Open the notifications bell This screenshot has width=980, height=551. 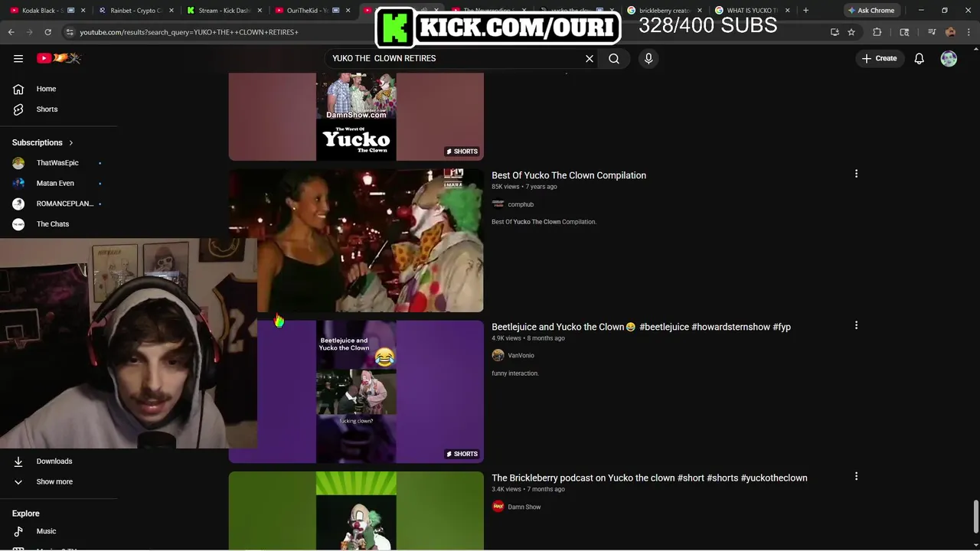click(x=920, y=58)
